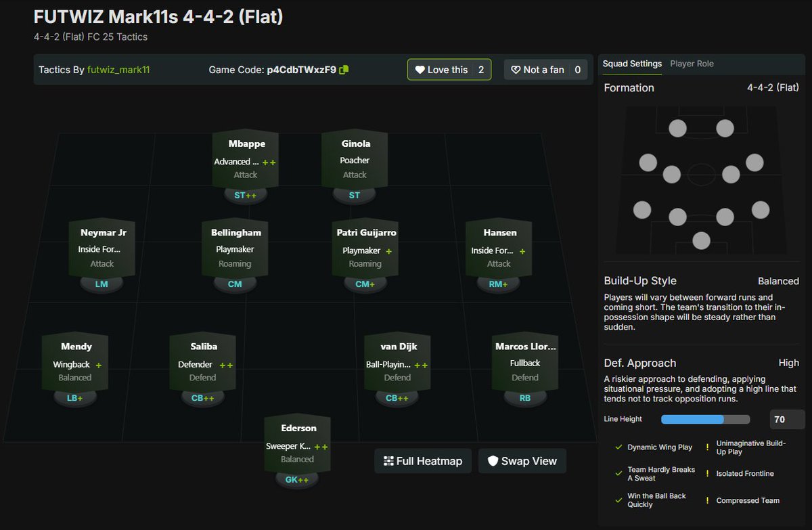Click the Isolated Frontline label
This screenshot has width=812, height=530.
tap(745, 474)
